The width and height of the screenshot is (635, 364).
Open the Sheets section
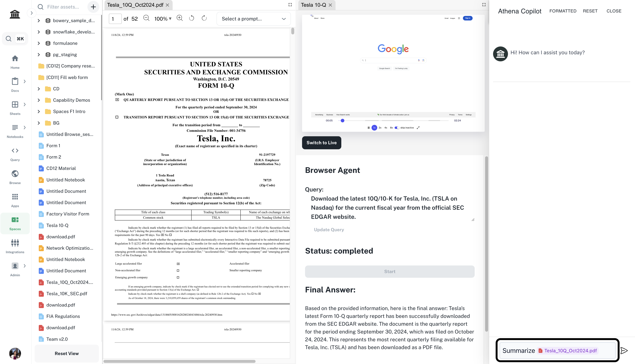click(x=15, y=108)
